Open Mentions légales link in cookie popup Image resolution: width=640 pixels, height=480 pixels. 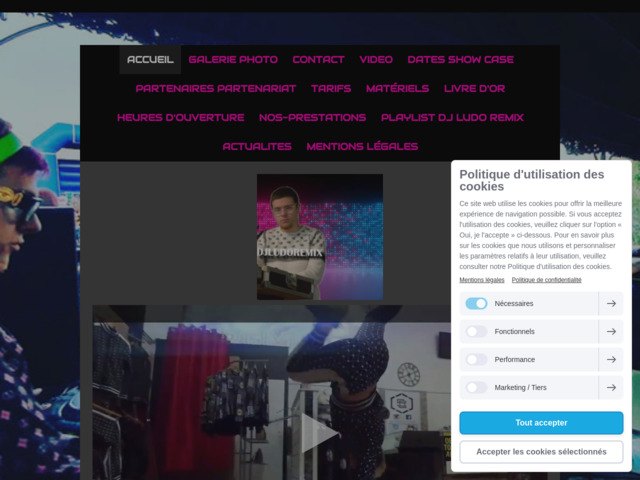pyautogui.click(x=482, y=280)
